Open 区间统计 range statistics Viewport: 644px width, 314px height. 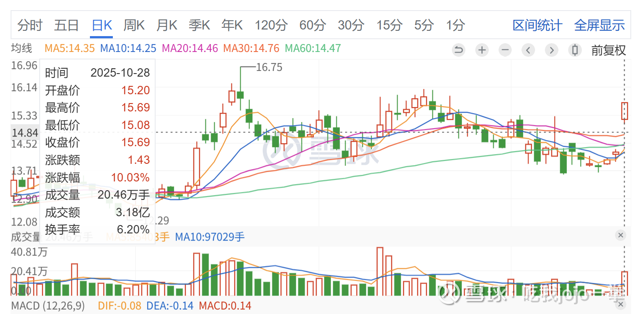537,26
